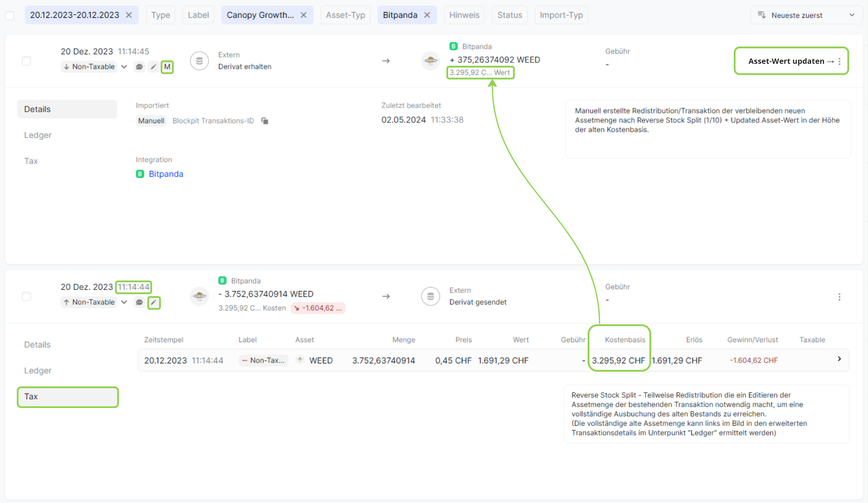Click the 3.295,92 C... Kosten value

(x=252, y=308)
